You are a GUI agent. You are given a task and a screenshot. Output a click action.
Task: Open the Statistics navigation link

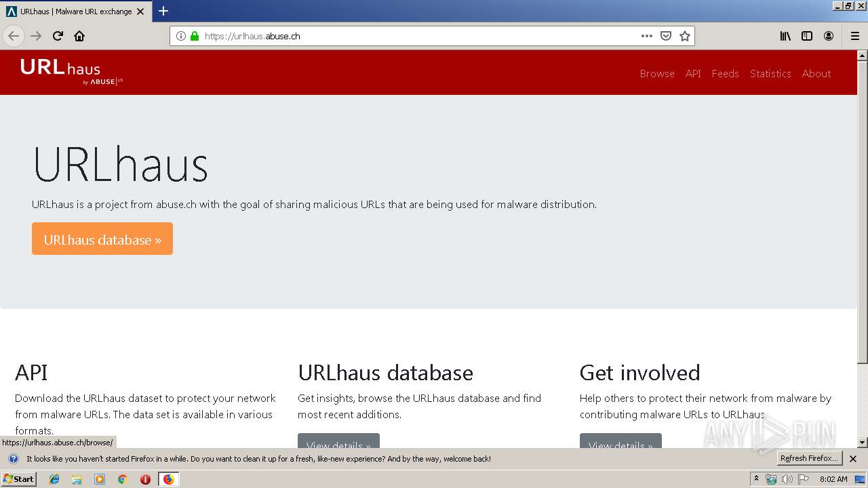point(770,73)
